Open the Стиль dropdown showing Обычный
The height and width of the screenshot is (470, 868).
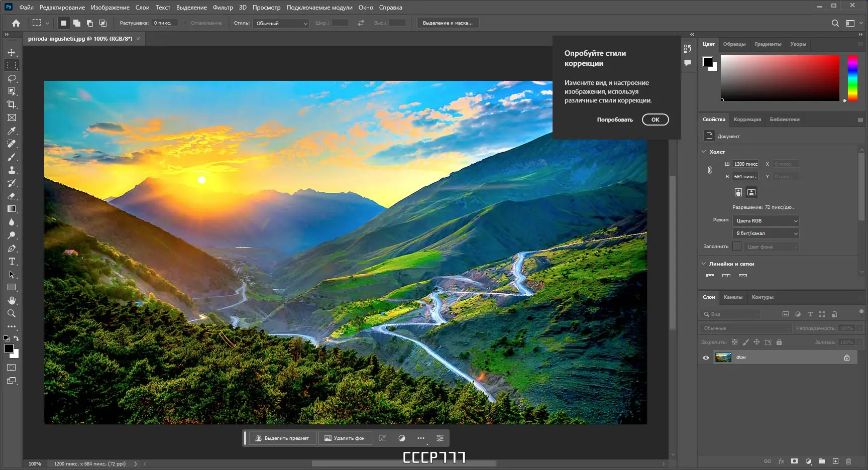pos(281,23)
